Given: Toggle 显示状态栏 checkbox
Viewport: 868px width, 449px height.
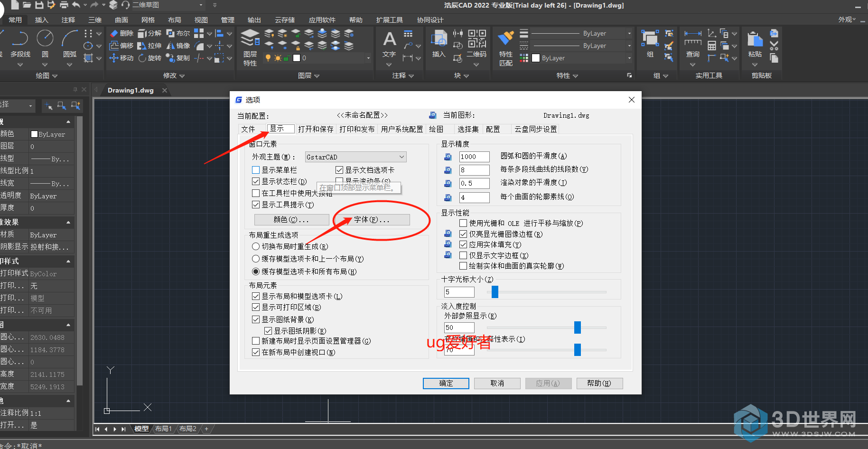Looking at the screenshot, I should click(256, 181).
